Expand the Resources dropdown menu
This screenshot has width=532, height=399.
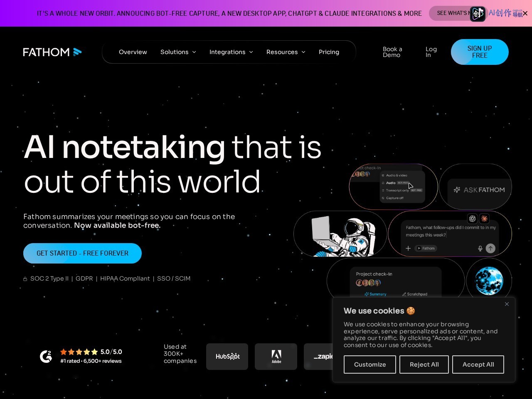click(x=286, y=52)
